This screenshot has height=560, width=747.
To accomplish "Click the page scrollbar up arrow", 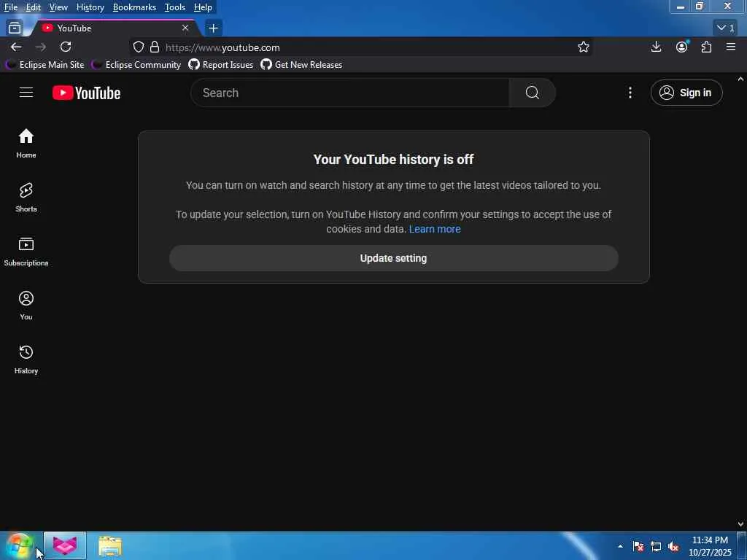I will 740,79.
